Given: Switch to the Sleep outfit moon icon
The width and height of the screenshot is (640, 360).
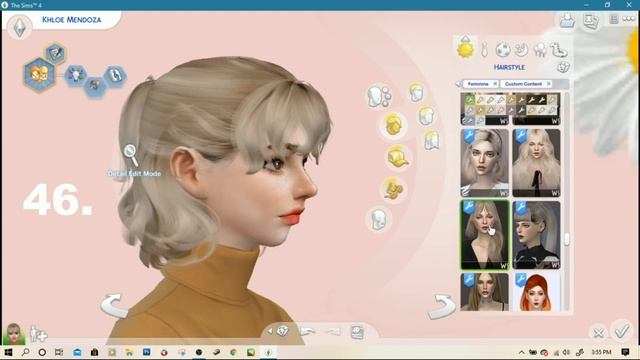Looking at the screenshot, I should click(x=521, y=50).
